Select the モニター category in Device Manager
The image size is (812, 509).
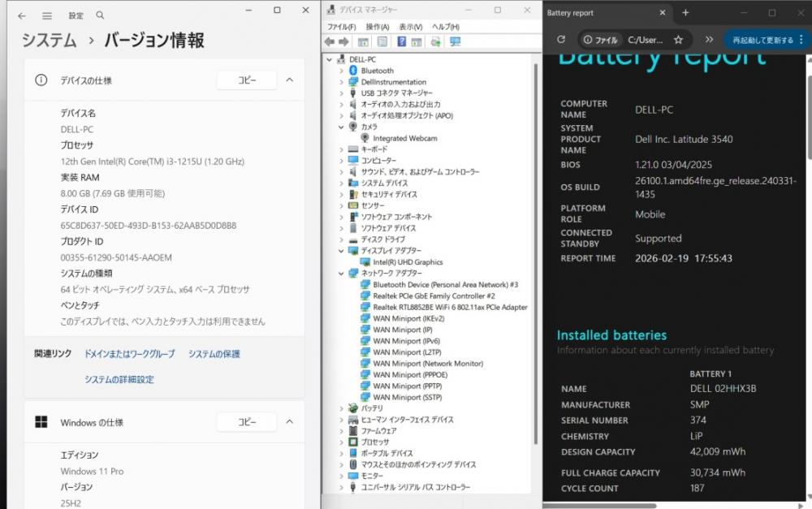point(371,477)
